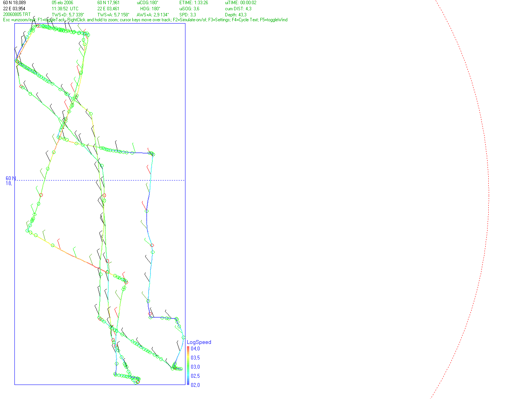Image resolution: width=532 pixels, height=399 pixels.
Task: Click the LogSpeed legend title
Action: pos(199,342)
